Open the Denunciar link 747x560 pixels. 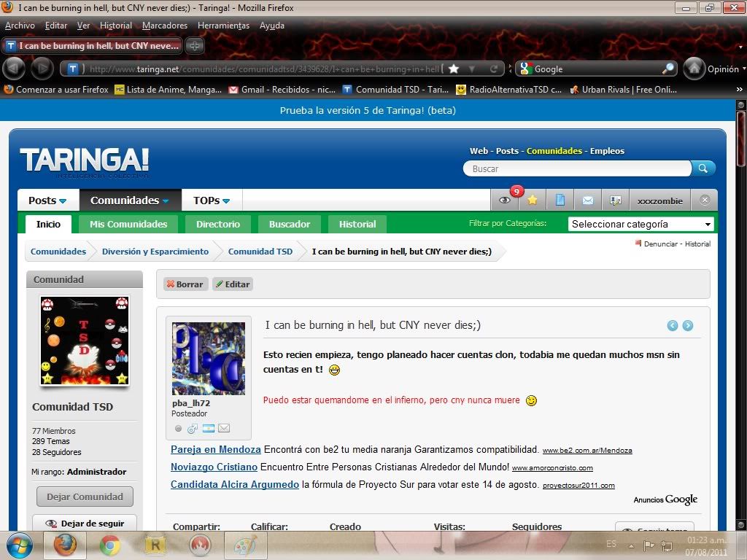660,244
